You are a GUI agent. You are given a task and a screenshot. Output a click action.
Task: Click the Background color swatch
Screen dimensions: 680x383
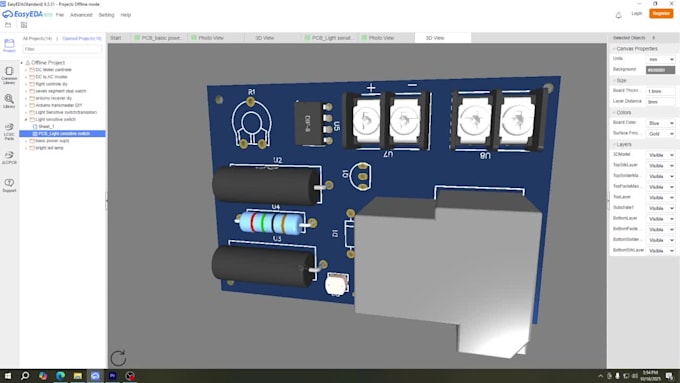660,70
